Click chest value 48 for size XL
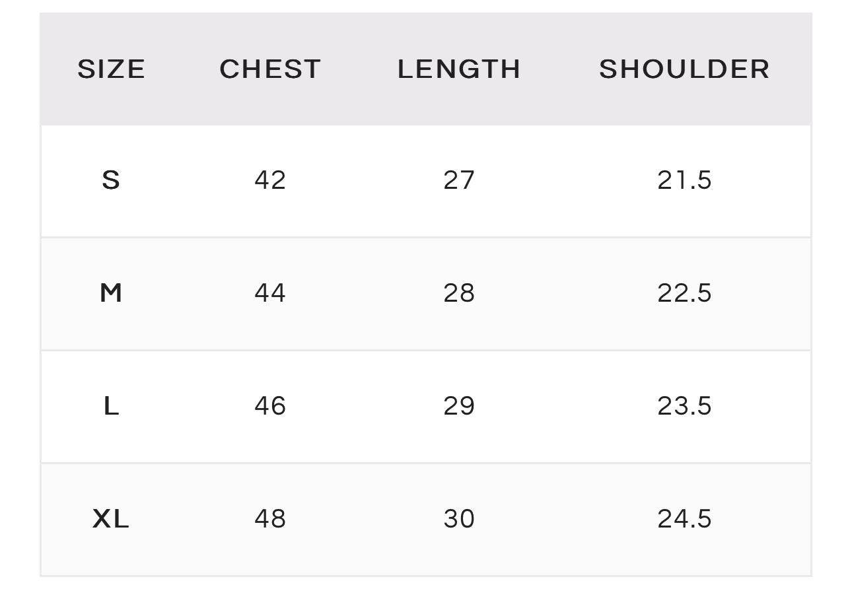Screen dimensions: 852x616 coord(270,519)
